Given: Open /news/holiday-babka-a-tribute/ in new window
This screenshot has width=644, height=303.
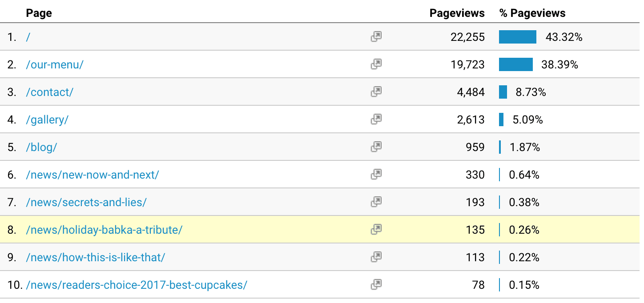Looking at the screenshot, I should coord(376,230).
